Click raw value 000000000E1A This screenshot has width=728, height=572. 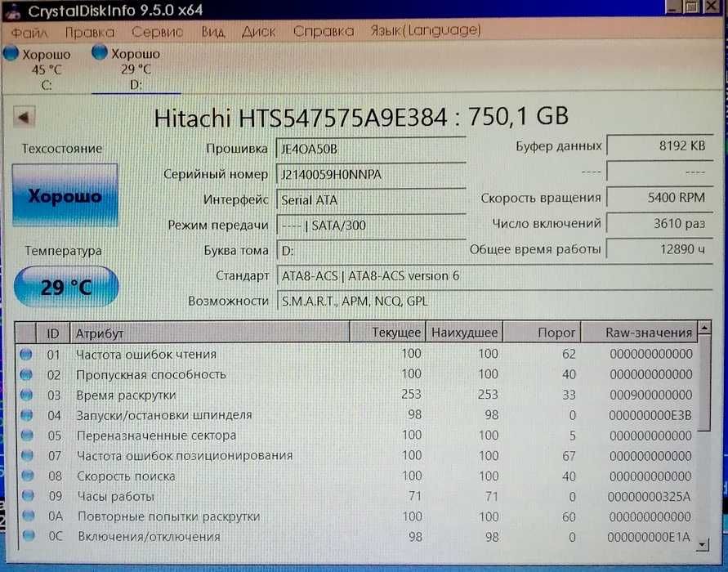649,537
